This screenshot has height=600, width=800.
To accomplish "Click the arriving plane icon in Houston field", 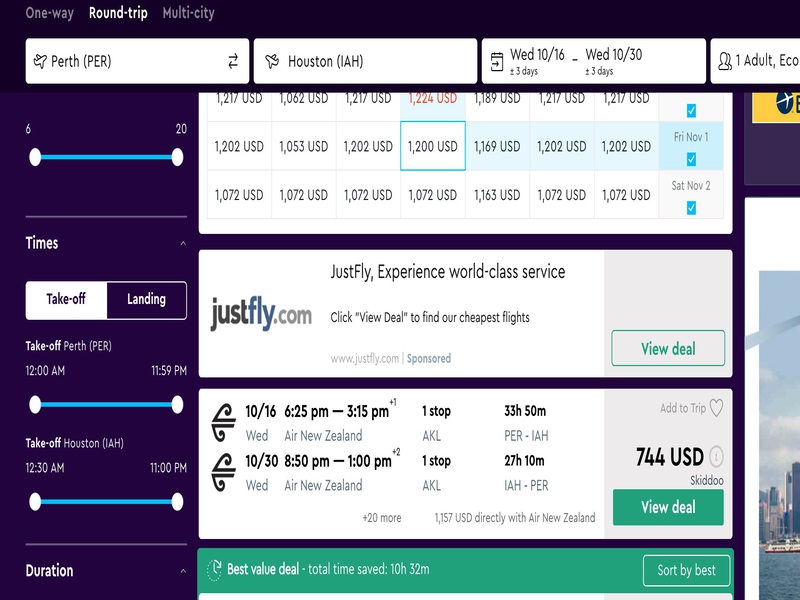I will [272, 61].
